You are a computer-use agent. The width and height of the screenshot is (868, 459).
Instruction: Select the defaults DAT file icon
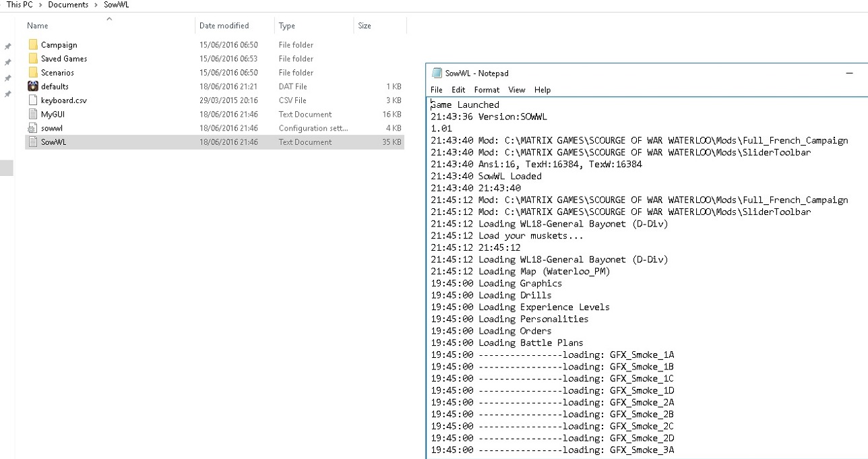(x=33, y=86)
